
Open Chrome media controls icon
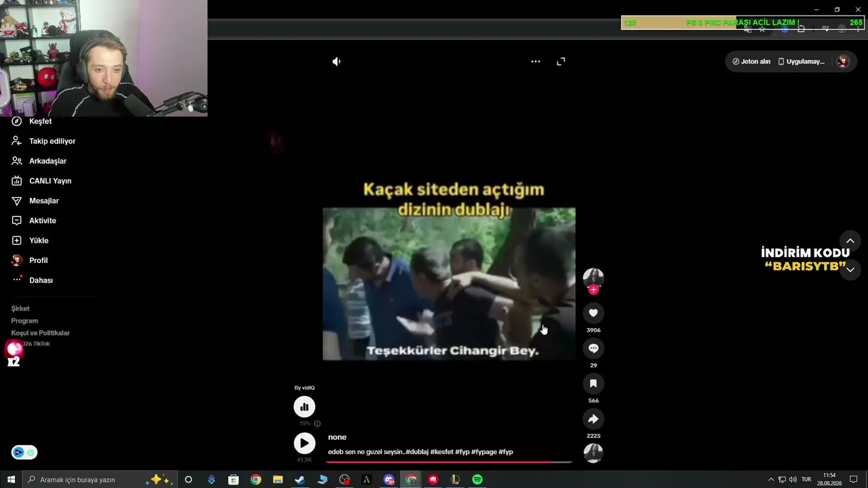825,29
